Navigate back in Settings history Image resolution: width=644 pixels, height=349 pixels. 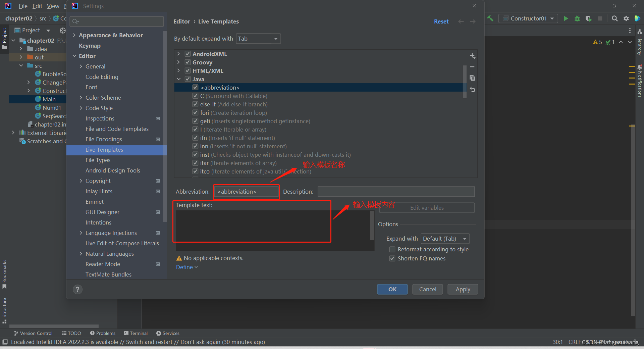[461, 21]
